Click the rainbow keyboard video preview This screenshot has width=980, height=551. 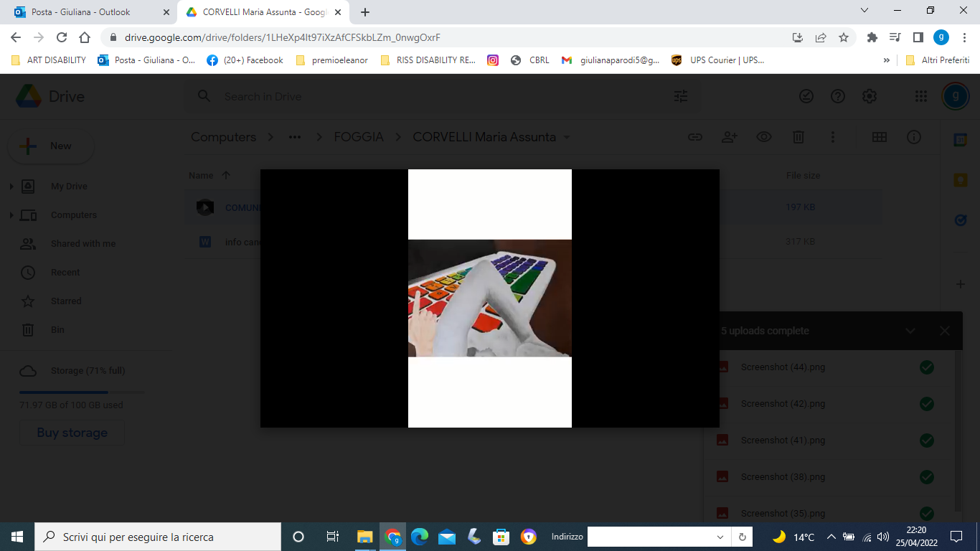[489, 298]
